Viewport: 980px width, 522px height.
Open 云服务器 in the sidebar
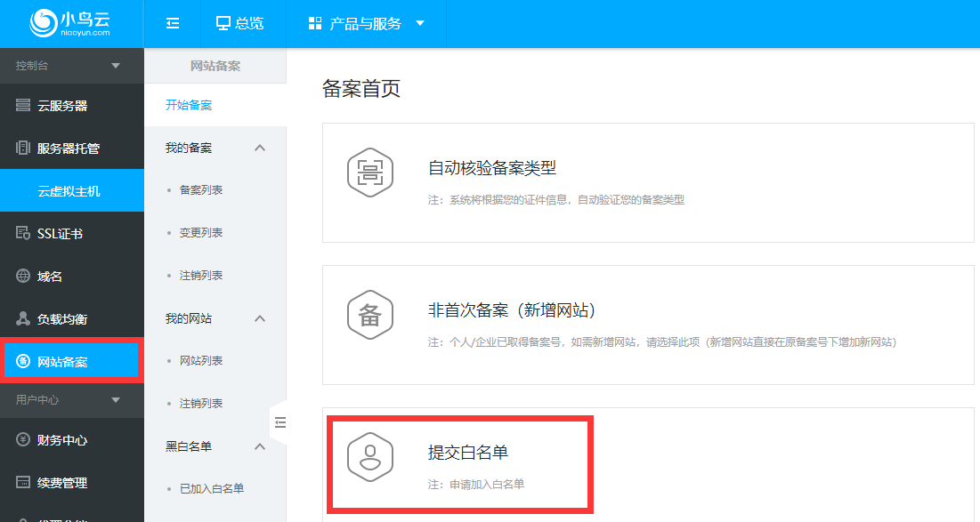coord(62,106)
